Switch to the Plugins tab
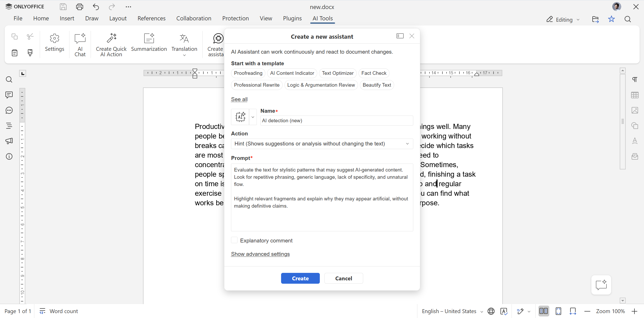644x318 pixels. [x=292, y=19]
